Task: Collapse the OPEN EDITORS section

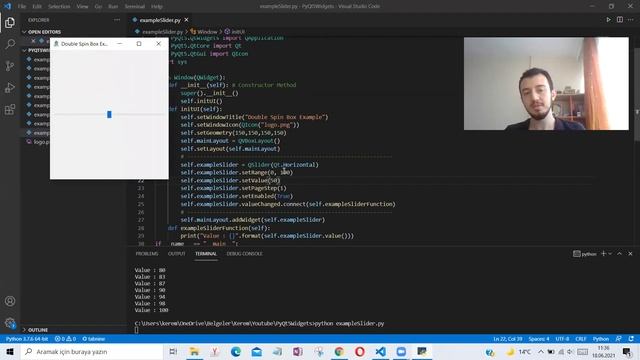Action: point(44,32)
